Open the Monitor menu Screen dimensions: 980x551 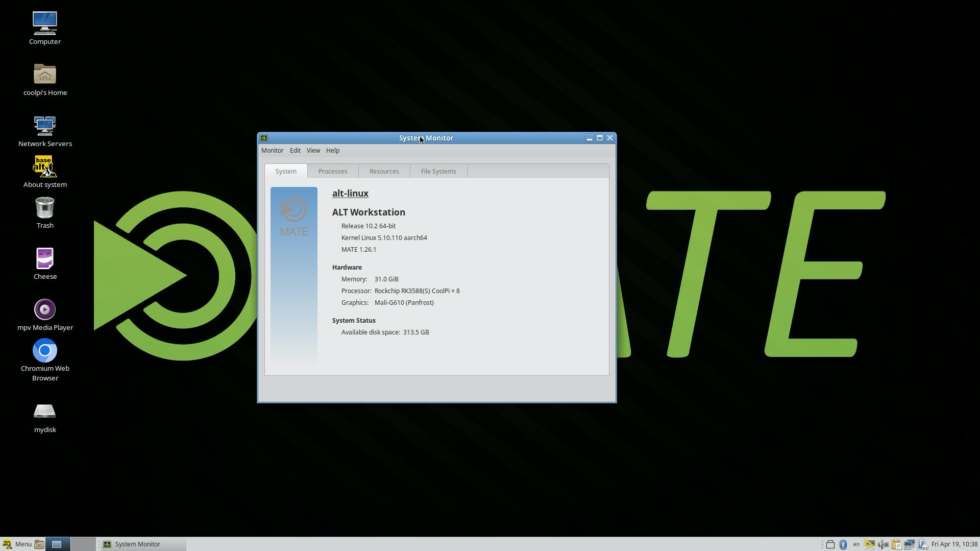(273, 151)
